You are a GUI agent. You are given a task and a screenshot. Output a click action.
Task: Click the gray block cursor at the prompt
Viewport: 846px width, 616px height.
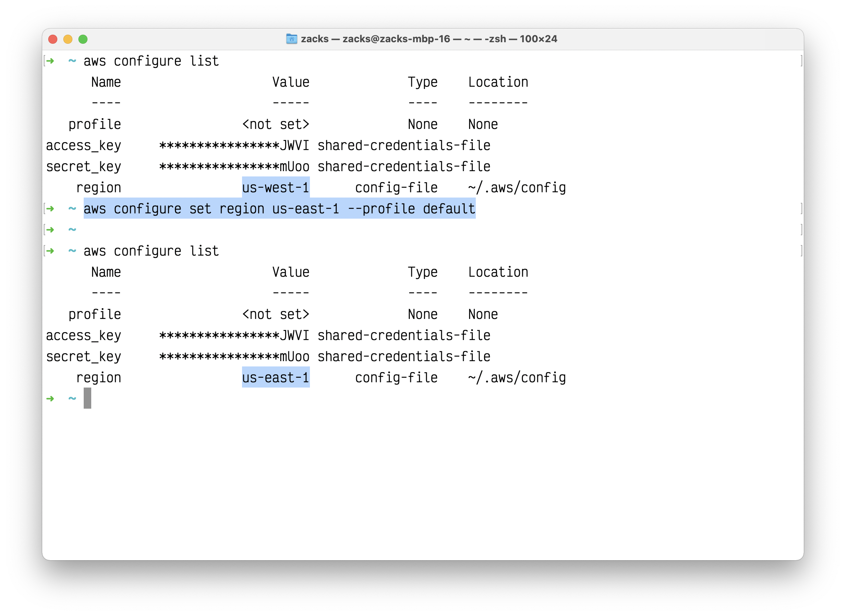coord(87,398)
